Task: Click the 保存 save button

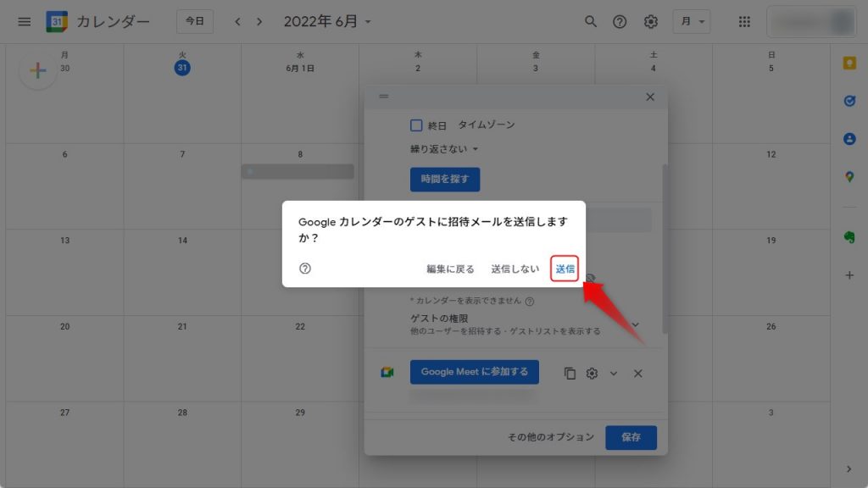Action: coord(631,437)
